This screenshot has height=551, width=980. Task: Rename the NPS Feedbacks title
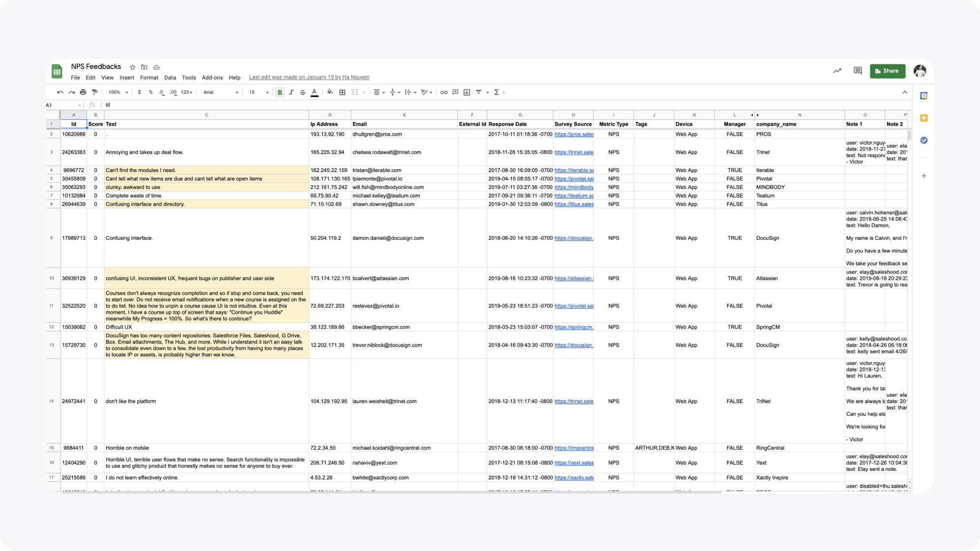(x=96, y=67)
